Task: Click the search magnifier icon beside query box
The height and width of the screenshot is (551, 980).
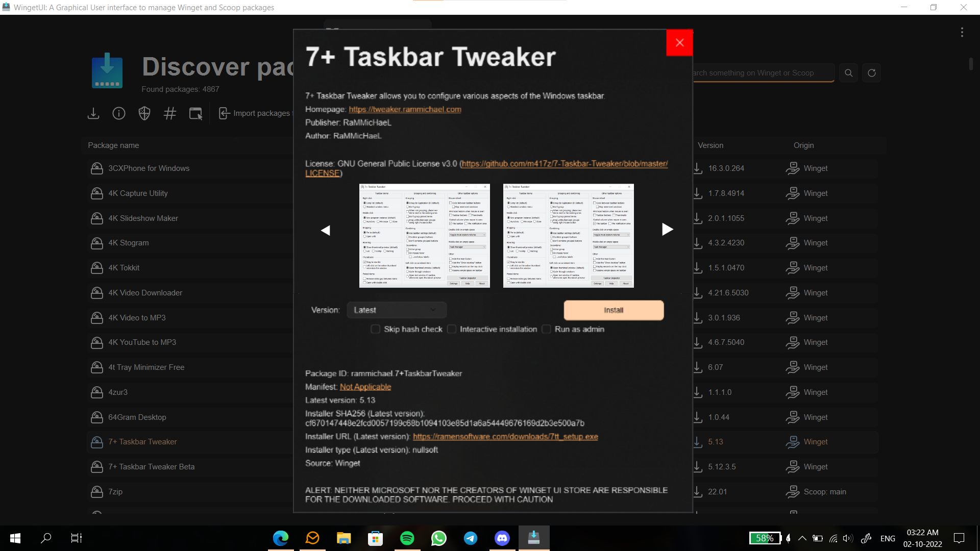Action: pyautogui.click(x=848, y=73)
